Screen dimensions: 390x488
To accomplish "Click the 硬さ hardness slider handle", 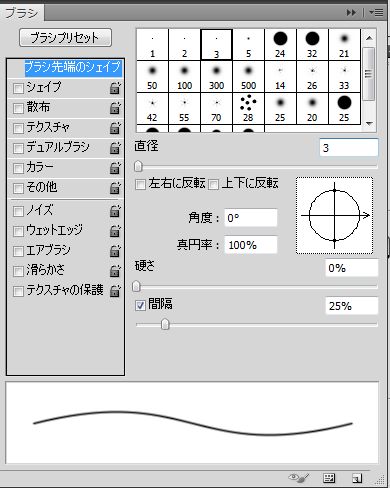I will [x=136, y=287].
